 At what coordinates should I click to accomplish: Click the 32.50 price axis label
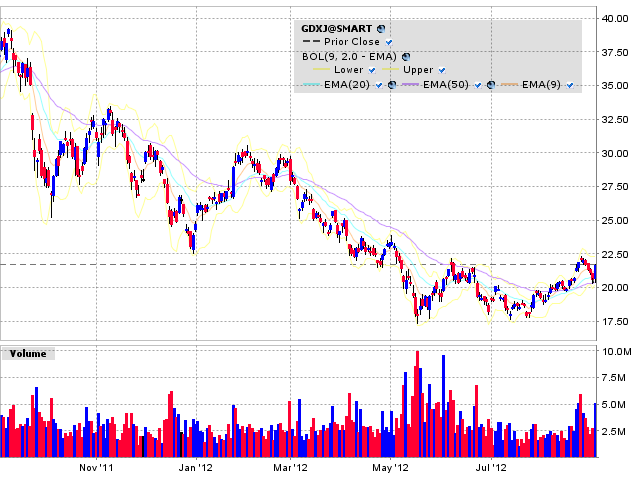point(615,120)
